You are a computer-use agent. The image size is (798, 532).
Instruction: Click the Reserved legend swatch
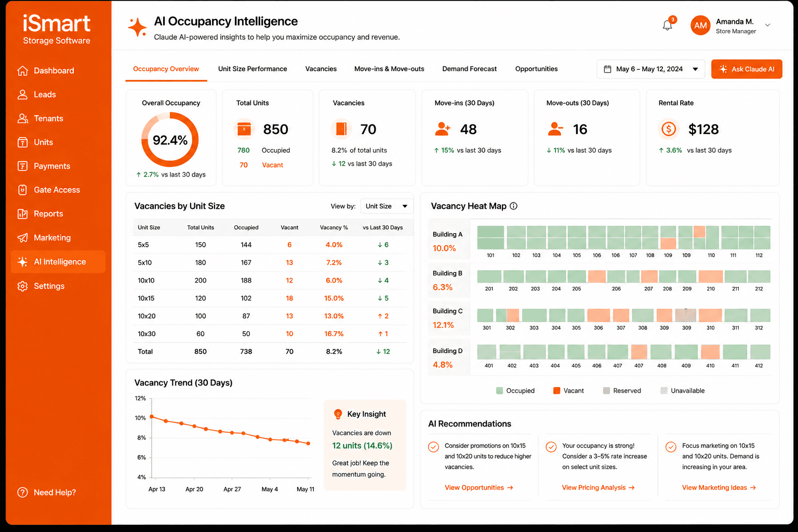point(606,391)
